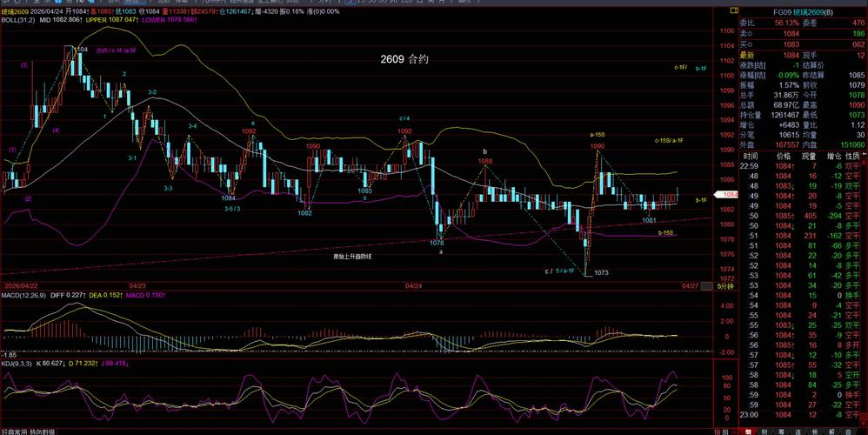
Task: Click the LOWER band value label
Action: tap(170, 20)
